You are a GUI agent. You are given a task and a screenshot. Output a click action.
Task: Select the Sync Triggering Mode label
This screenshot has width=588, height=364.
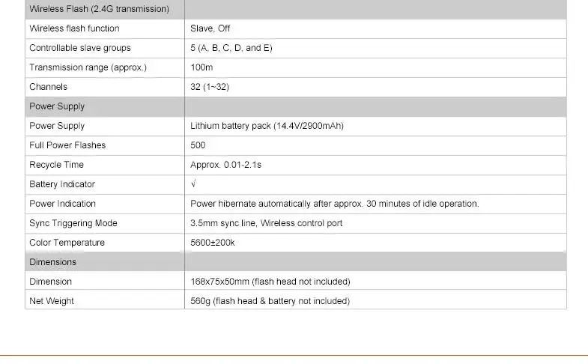pos(73,223)
